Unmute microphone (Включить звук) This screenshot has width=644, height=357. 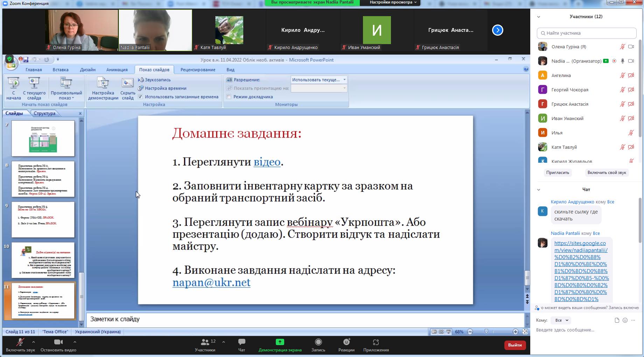click(x=20, y=345)
